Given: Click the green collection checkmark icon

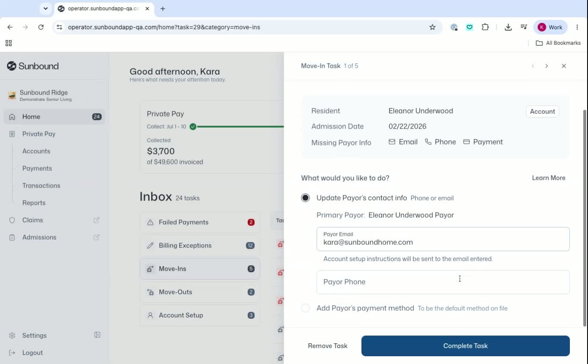Looking at the screenshot, I should click(x=193, y=126).
